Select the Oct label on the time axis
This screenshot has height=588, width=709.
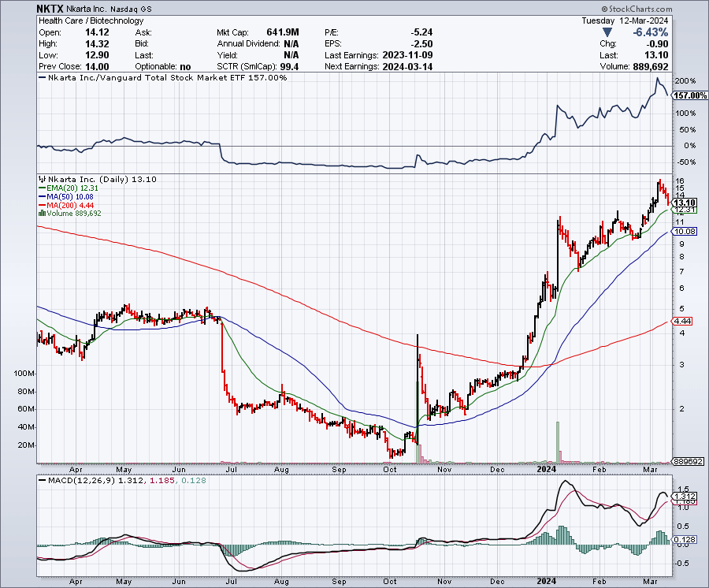click(x=390, y=469)
